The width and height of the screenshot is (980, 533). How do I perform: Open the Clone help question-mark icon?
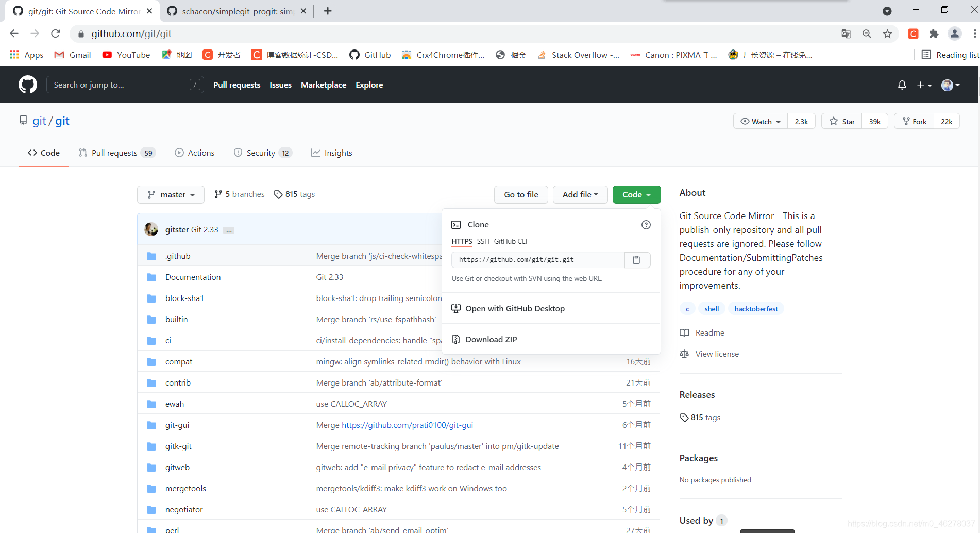tap(646, 225)
